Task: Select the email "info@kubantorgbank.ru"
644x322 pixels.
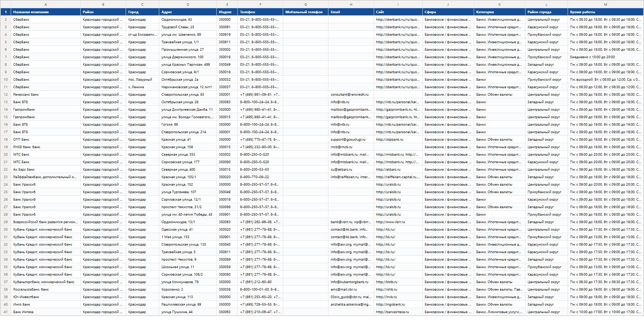Action: (351, 282)
